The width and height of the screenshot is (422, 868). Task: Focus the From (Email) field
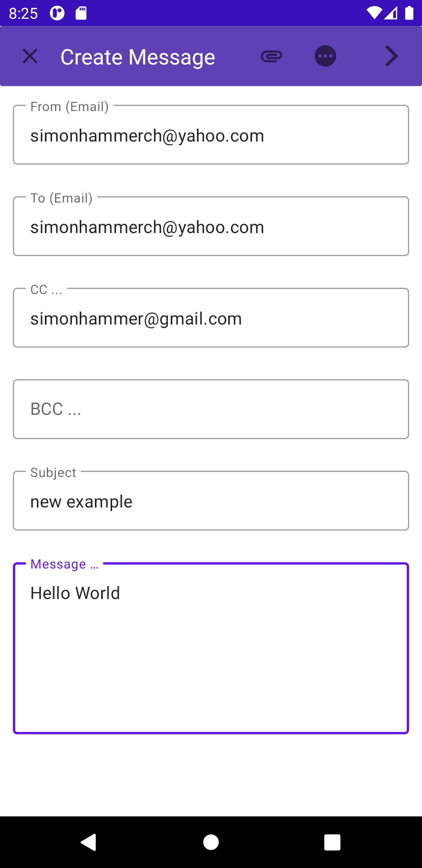tap(211, 135)
